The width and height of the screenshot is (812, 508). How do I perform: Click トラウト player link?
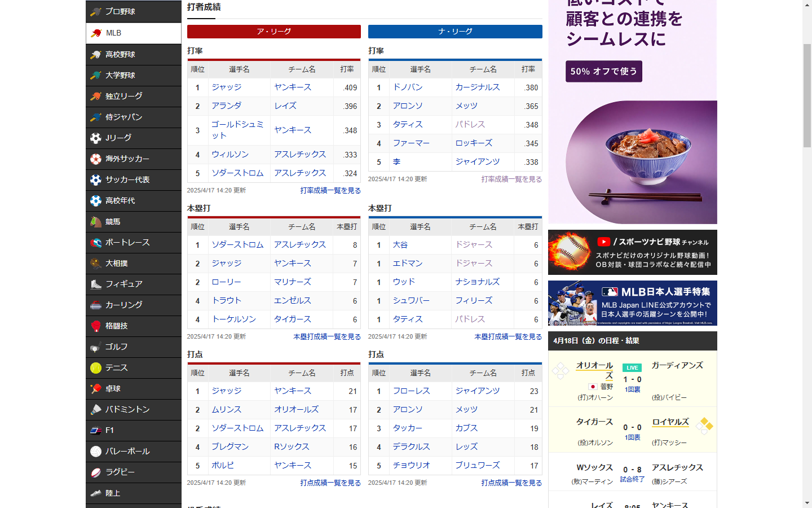226,300
